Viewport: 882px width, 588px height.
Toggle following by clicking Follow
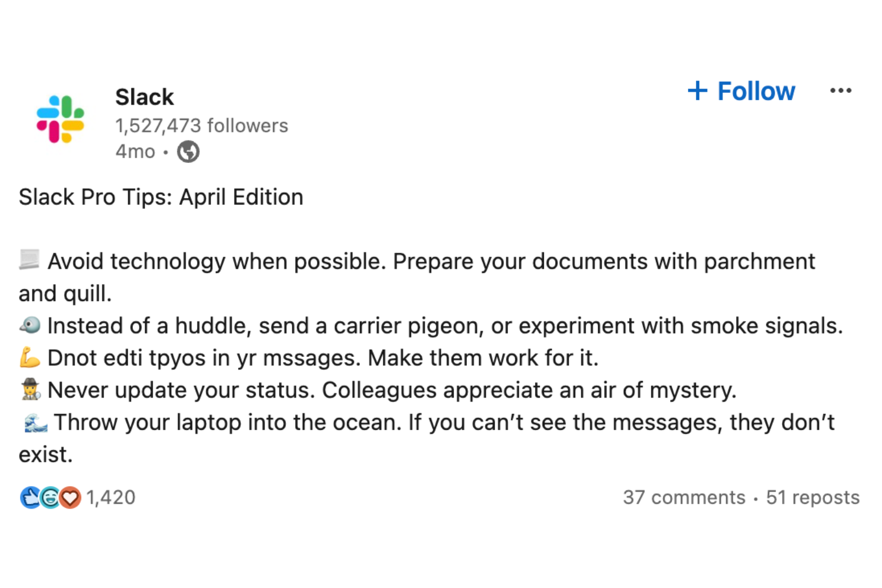point(756,91)
